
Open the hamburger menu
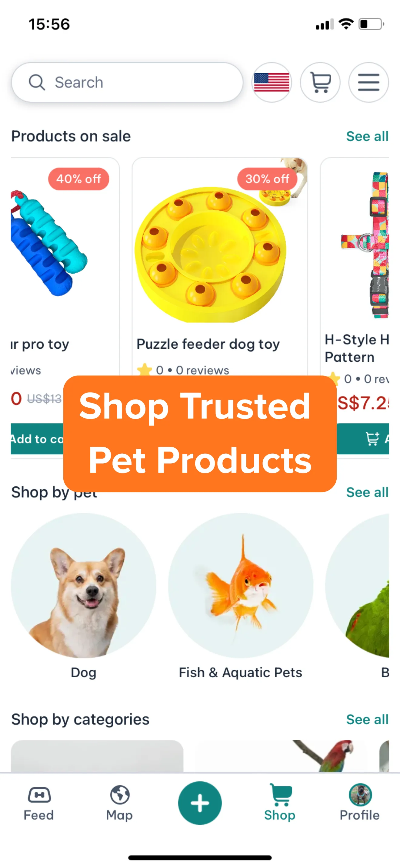[x=368, y=82]
